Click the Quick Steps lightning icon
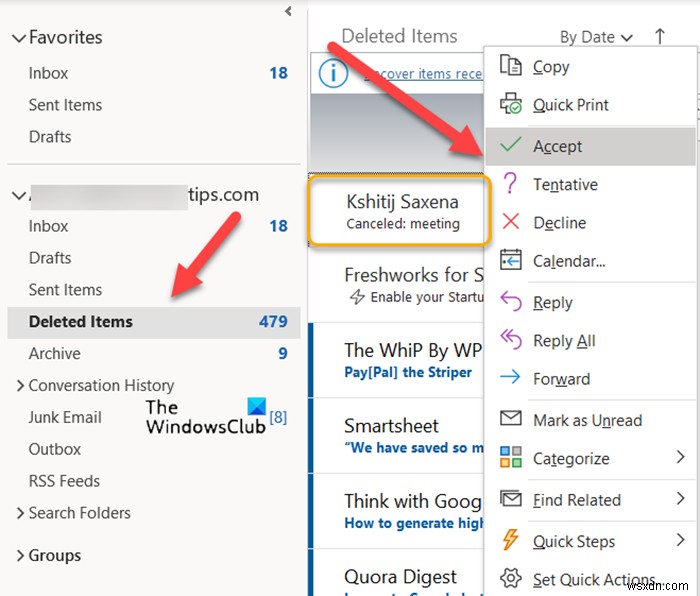This screenshot has height=596, width=700. coord(510,540)
